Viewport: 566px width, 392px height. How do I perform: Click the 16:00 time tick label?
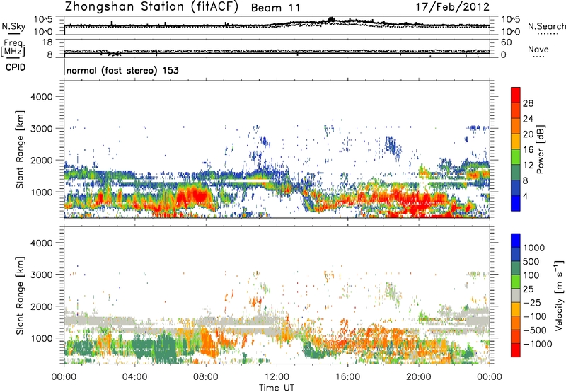coord(347,377)
